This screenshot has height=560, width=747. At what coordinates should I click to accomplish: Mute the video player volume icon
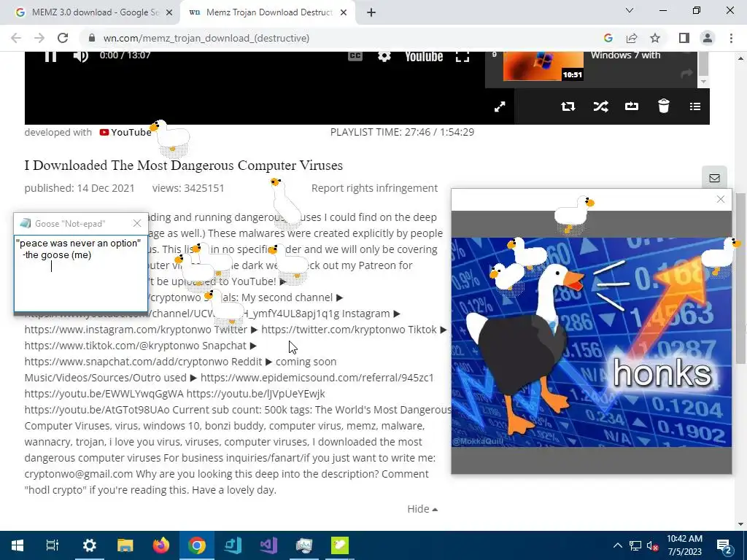point(80,56)
